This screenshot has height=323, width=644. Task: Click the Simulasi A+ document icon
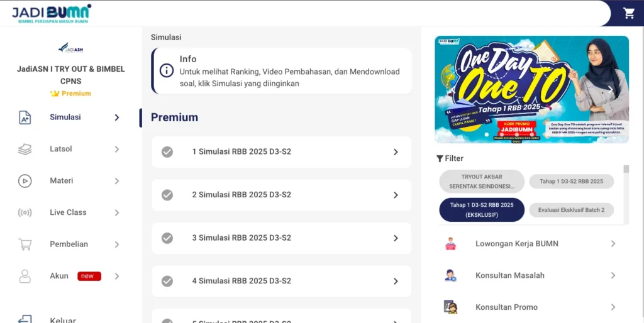point(25,118)
